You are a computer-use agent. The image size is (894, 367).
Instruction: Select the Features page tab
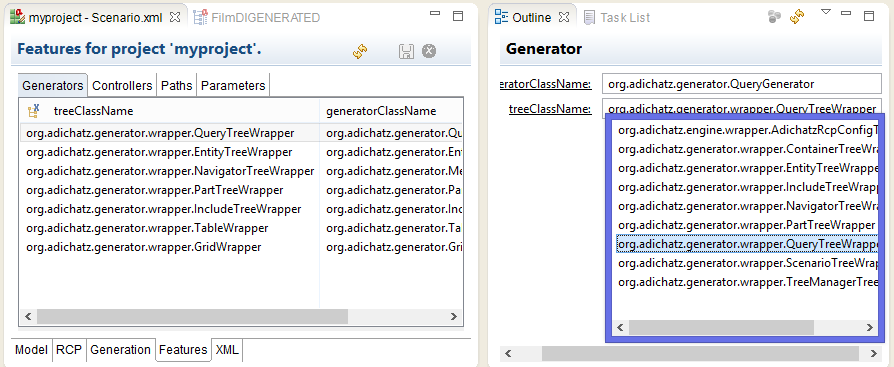183,349
